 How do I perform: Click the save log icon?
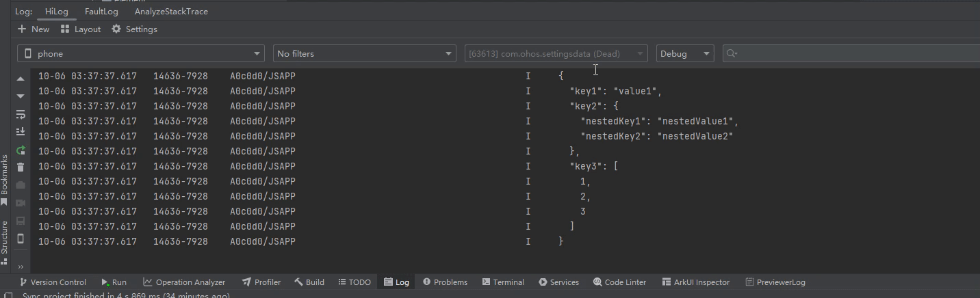tap(21, 221)
